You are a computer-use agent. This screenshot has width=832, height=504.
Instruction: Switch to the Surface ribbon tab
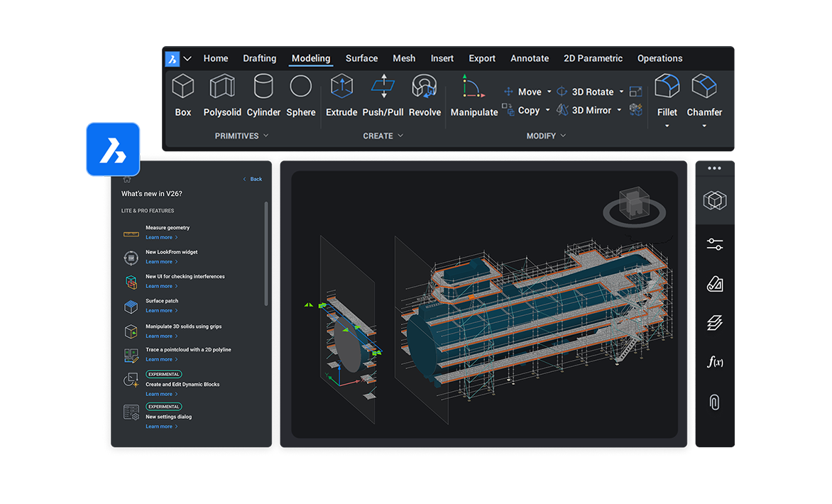pos(361,58)
